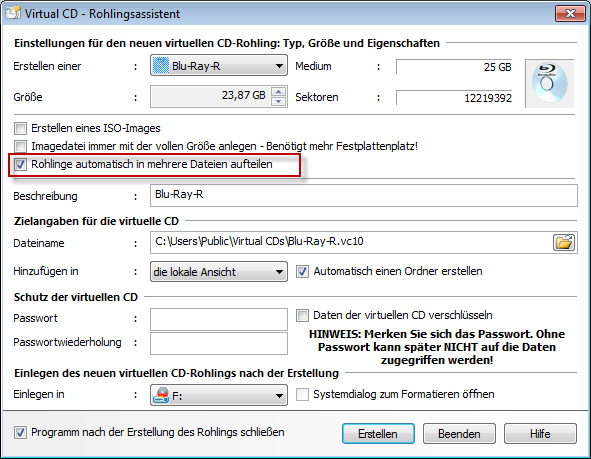
Task: Open the Erstellen einer media type dropdown
Action: [279, 66]
